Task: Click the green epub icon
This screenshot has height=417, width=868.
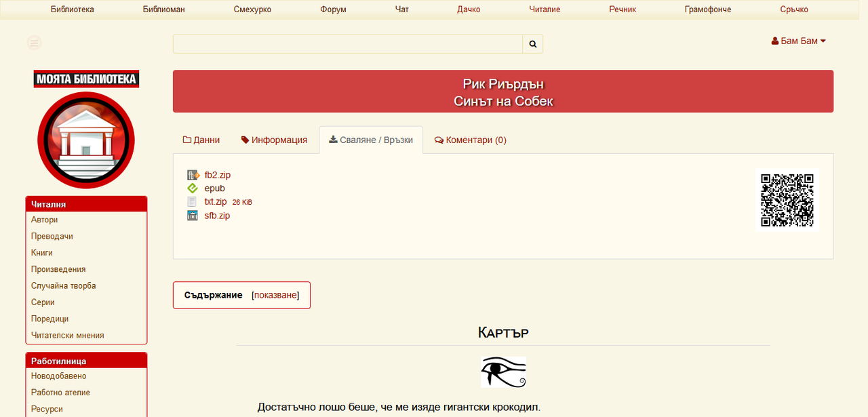Action: point(193,188)
